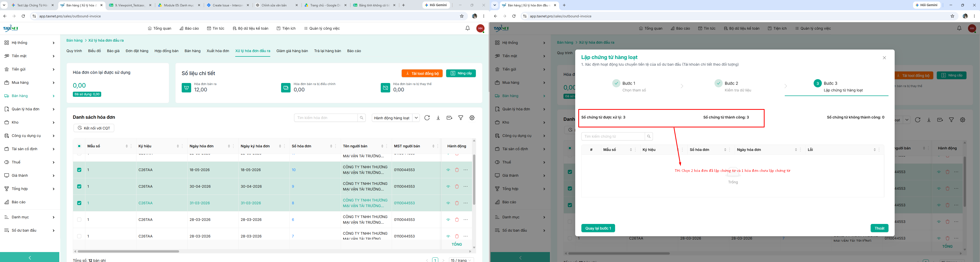Uncheck the checkbox for invoice number 10
Image resolution: width=980 pixels, height=262 pixels.
coord(79,170)
